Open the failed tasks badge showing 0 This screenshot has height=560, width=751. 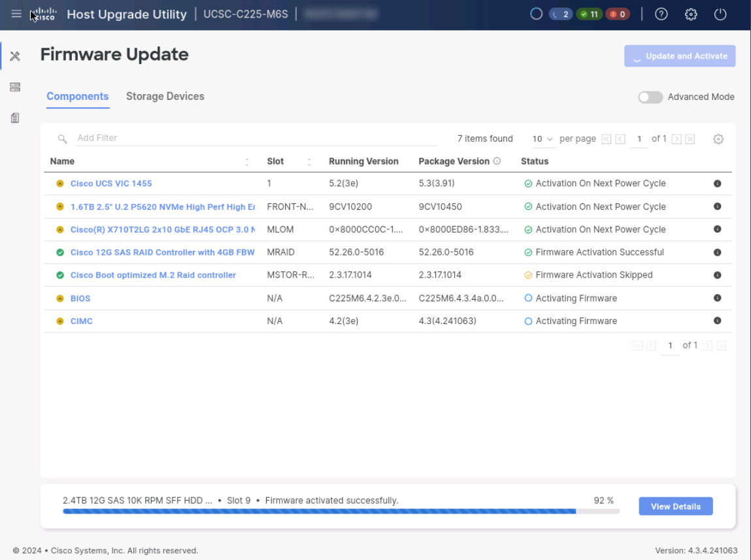tap(618, 14)
